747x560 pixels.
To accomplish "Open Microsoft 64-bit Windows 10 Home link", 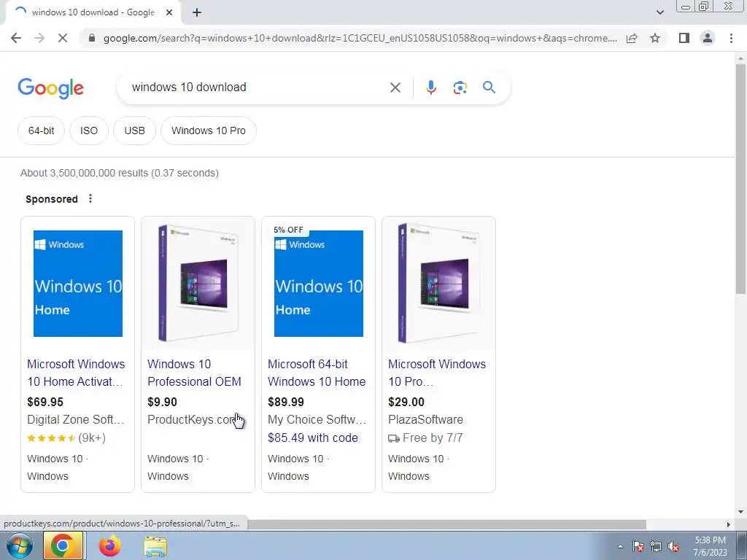I will 317,373.
